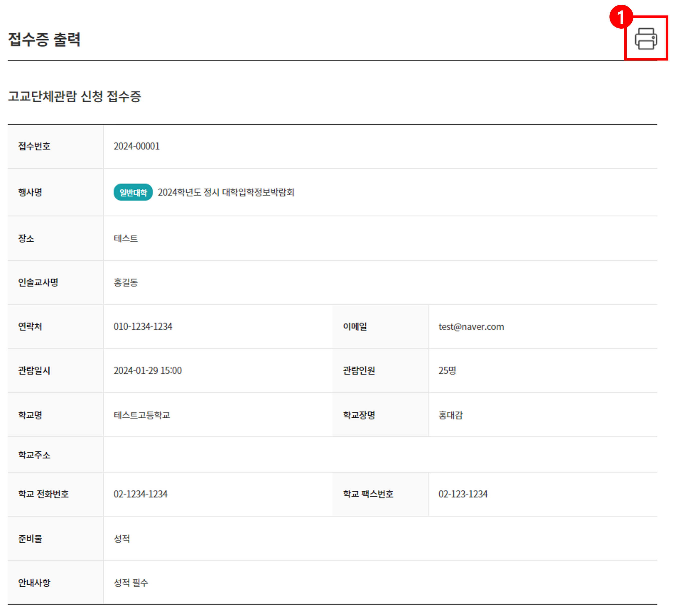680x616 pixels.
Task: Select visit date 2024-01-29 15:00
Action: 148,371
